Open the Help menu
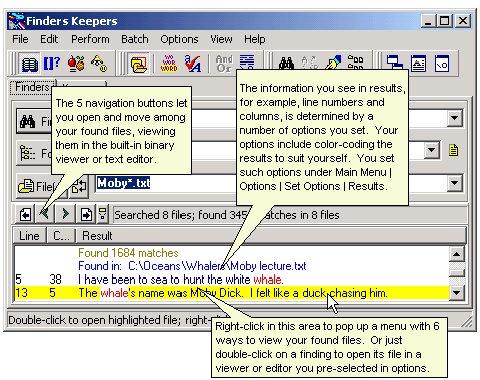The width and height of the screenshot is (480, 380). (255, 39)
